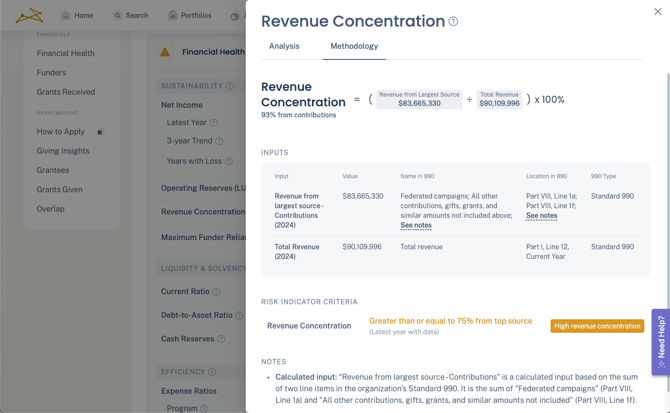Click info icon beside Sustainability heading
670x413 pixels.
[230, 86]
